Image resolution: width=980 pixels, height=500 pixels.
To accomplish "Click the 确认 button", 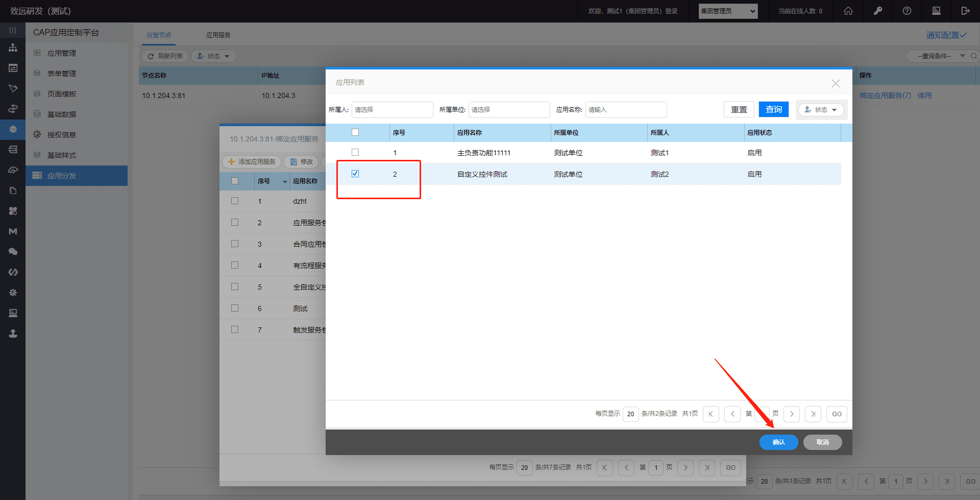I will click(x=778, y=442).
